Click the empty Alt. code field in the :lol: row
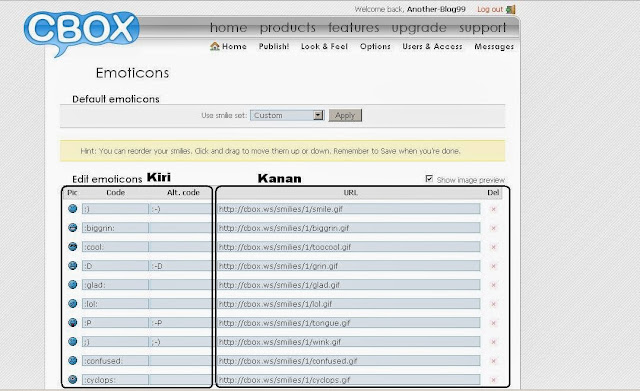The height and width of the screenshot is (391, 640). tap(180, 304)
